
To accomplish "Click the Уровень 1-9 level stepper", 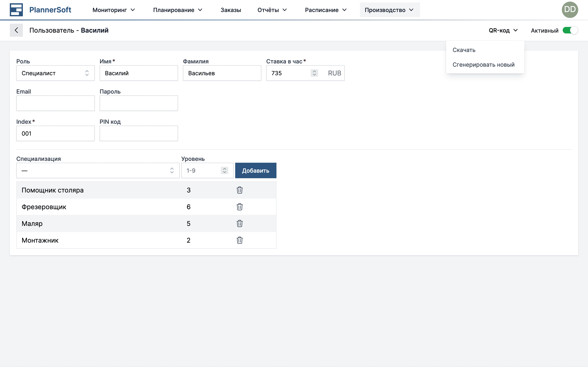I will (x=225, y=171).
